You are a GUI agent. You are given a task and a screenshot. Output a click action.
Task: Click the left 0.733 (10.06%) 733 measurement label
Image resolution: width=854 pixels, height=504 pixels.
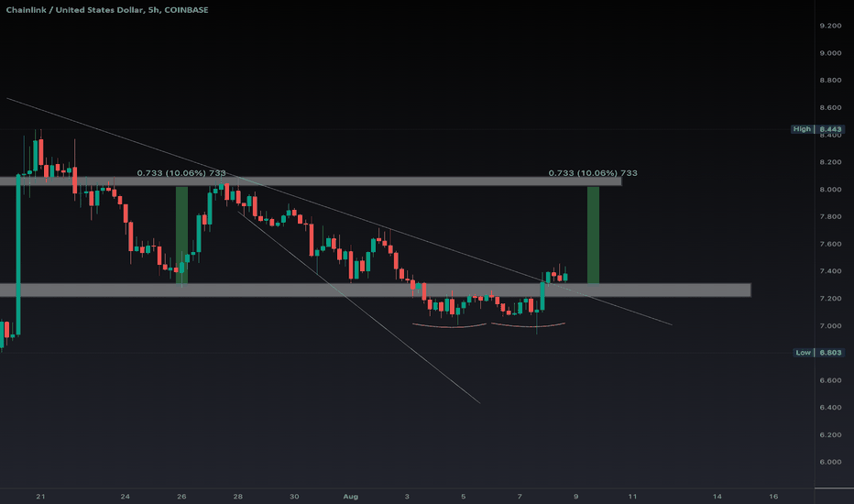[x=181, y=172]
